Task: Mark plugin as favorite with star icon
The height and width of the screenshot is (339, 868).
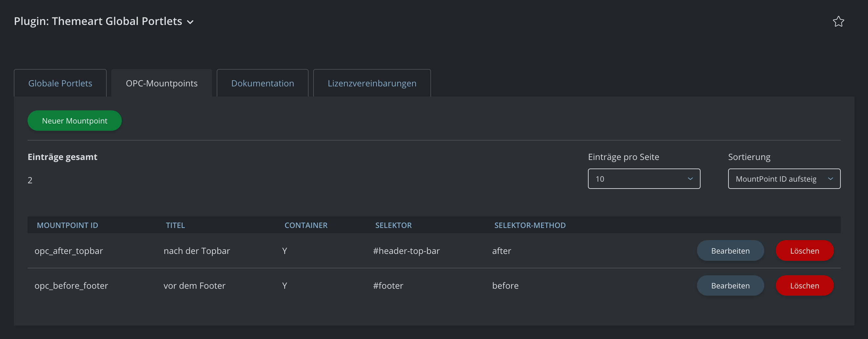Action: click(x=838, y=22)
